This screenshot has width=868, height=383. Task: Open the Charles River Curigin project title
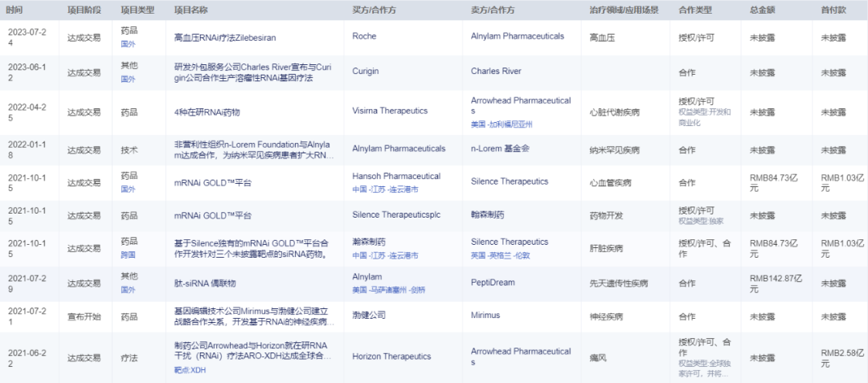coord(252,73)
